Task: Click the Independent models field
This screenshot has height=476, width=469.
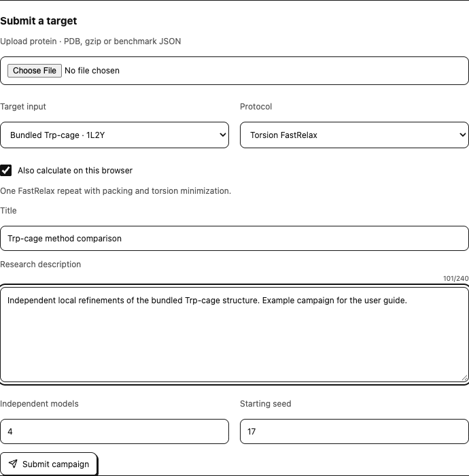Action: 114,431
